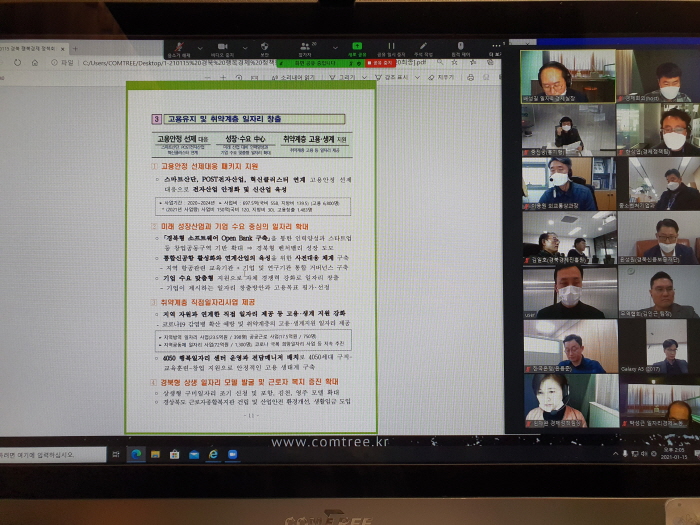Open browser Collections
The image size is (700, 525).
(x=490, y=63)
